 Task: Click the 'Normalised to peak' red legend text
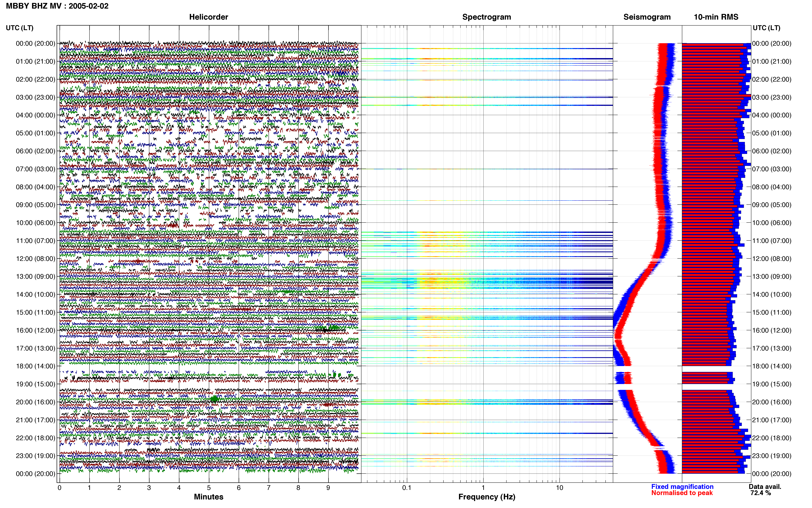pyautogui.click(x=682, y=493)
